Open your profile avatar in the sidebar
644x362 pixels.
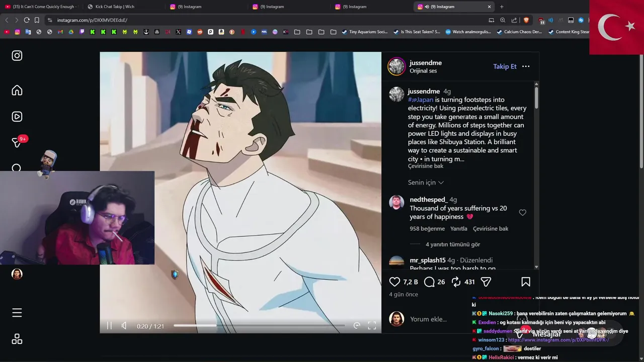[17, 274]
